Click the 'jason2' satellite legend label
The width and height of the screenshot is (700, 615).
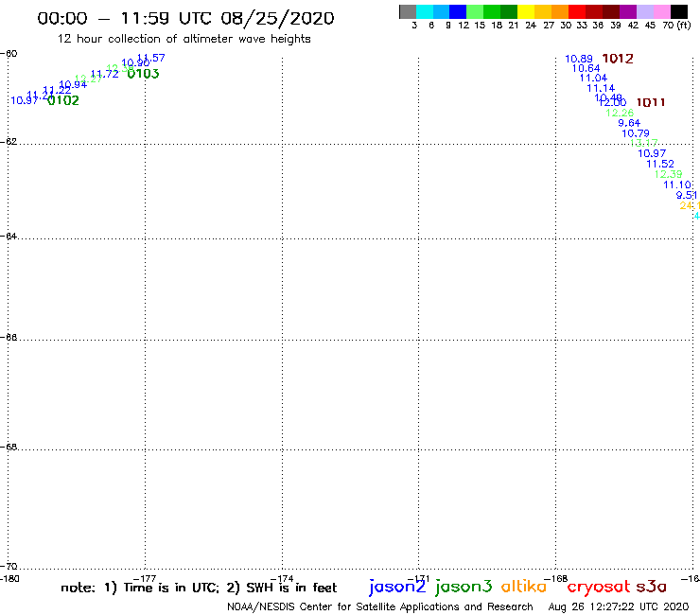397,587
